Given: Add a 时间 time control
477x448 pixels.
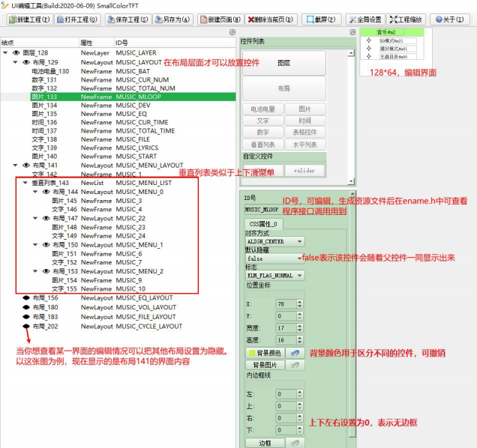Looking at the screenshot, I should coord(304,121).
